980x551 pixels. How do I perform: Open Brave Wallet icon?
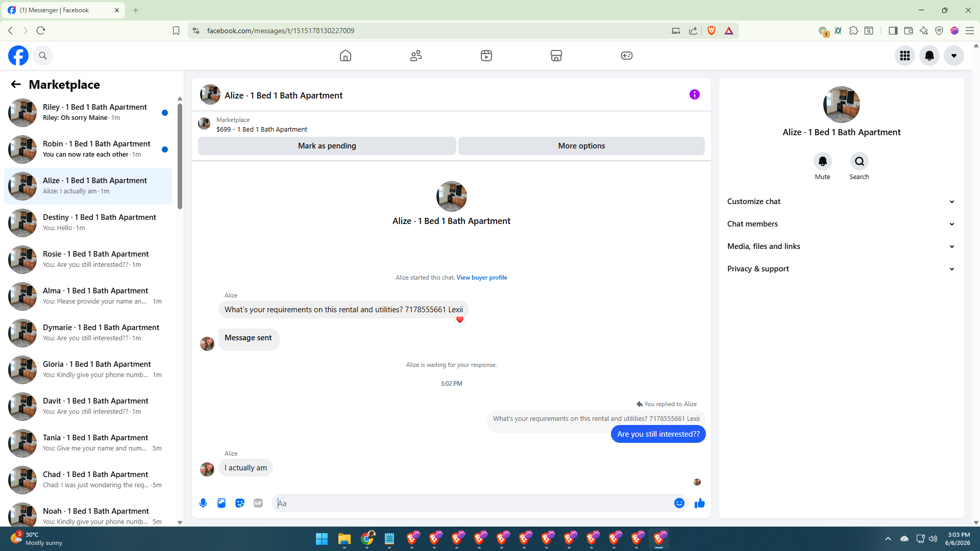pyautogui.click(x=909, y=31)
